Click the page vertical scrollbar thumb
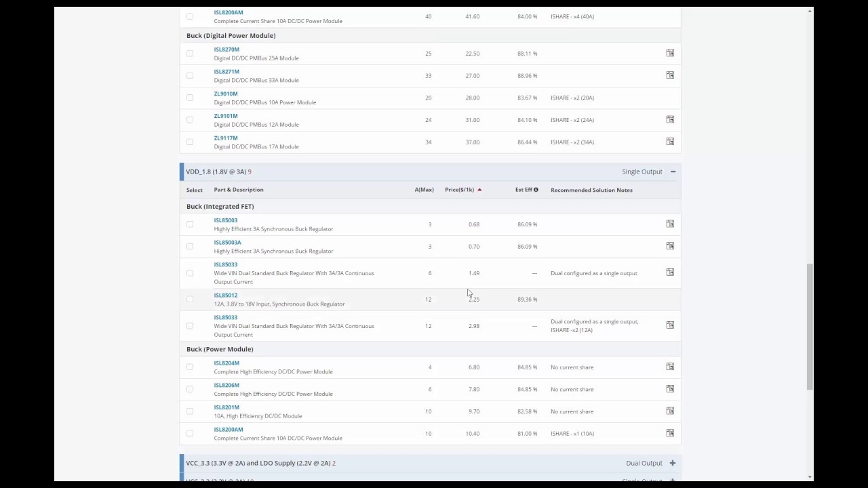 pyautogui.click(x=810, y=327)
